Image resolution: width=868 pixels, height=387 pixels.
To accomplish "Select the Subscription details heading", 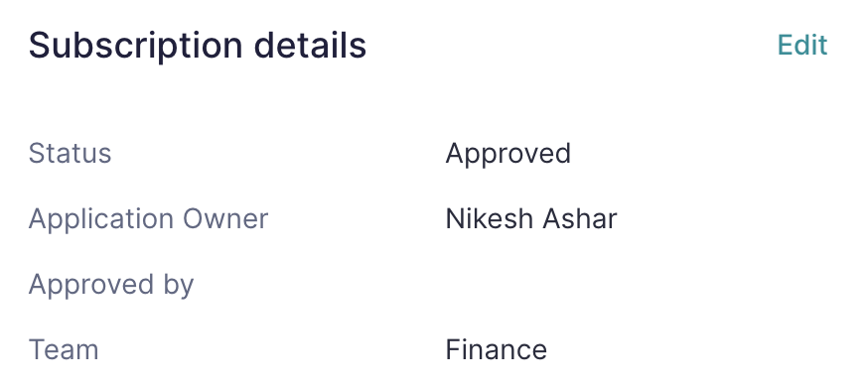I will [197, 46].
